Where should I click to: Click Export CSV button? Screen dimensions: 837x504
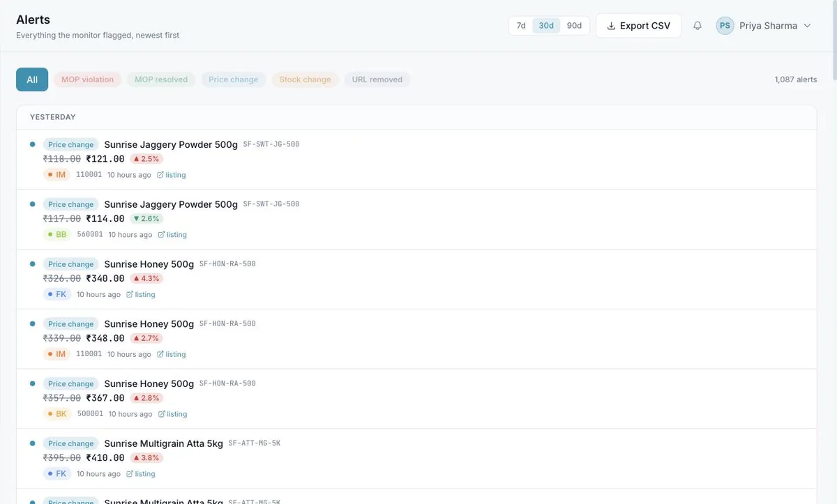pos(638,26)
